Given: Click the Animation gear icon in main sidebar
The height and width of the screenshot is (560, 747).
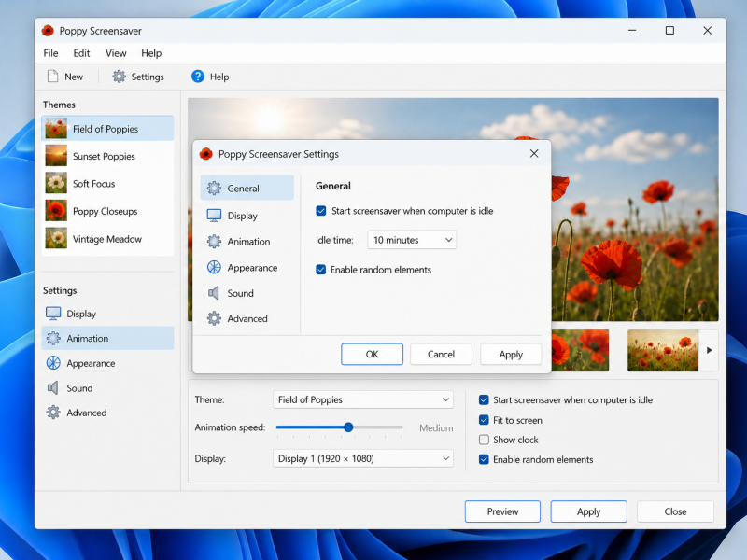Looking at the screenshot, I should pos(53,338).
